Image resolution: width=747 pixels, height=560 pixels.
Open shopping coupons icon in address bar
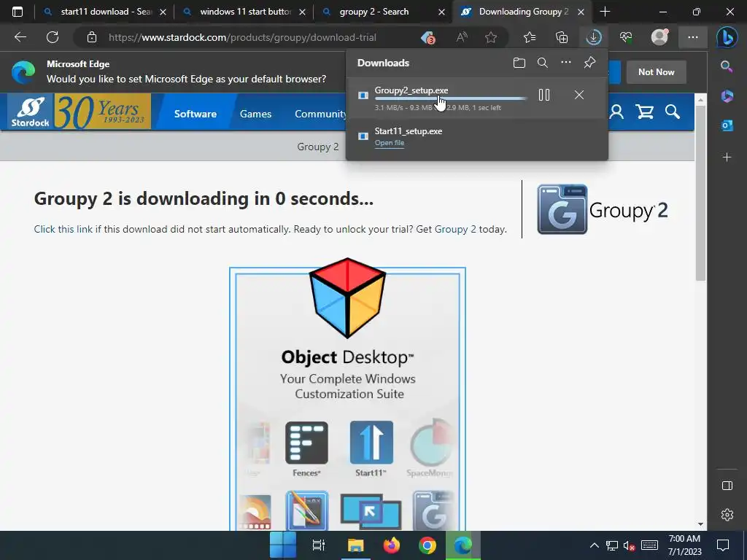pyautogui.click(x=428, y=37)
